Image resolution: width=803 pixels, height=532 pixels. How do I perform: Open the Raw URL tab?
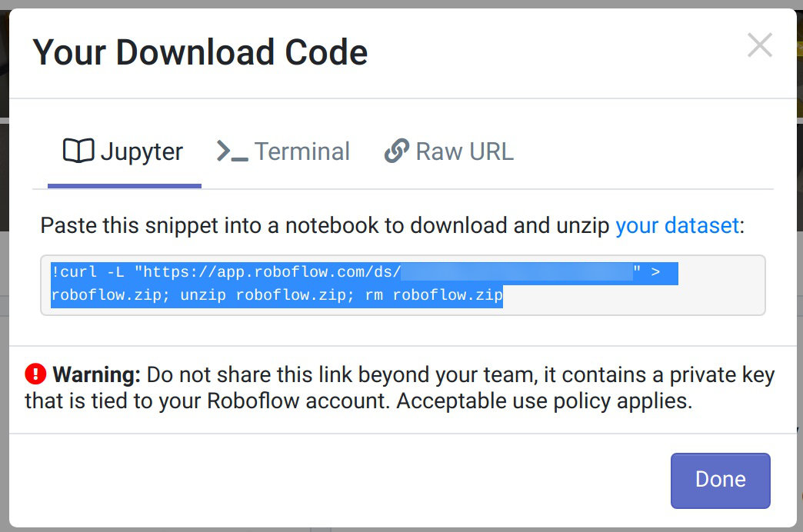pos(448,151)
